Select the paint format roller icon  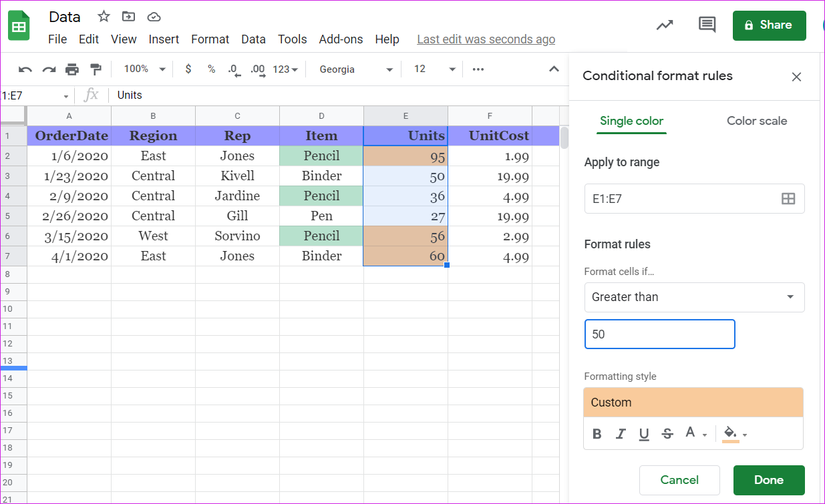pos(96,69)
